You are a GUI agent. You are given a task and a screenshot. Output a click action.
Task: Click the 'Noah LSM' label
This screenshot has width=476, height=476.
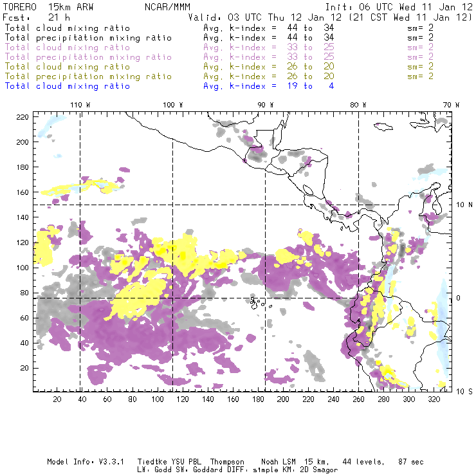coord(279,462)
